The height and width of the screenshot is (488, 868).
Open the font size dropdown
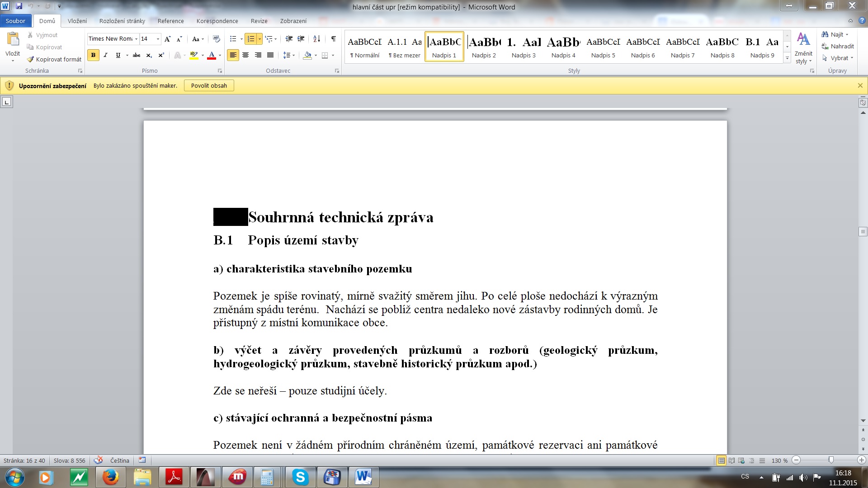[x=158, y=39]
